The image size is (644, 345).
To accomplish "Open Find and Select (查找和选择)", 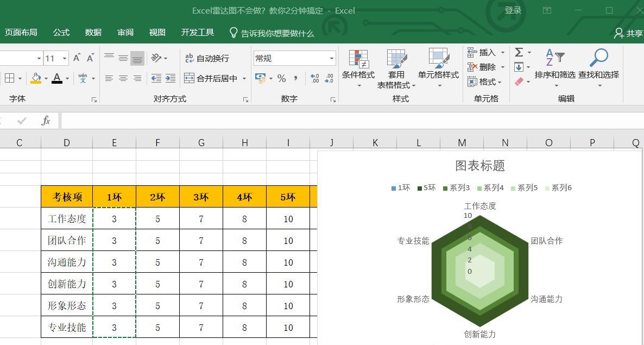I will click(599, 68).
